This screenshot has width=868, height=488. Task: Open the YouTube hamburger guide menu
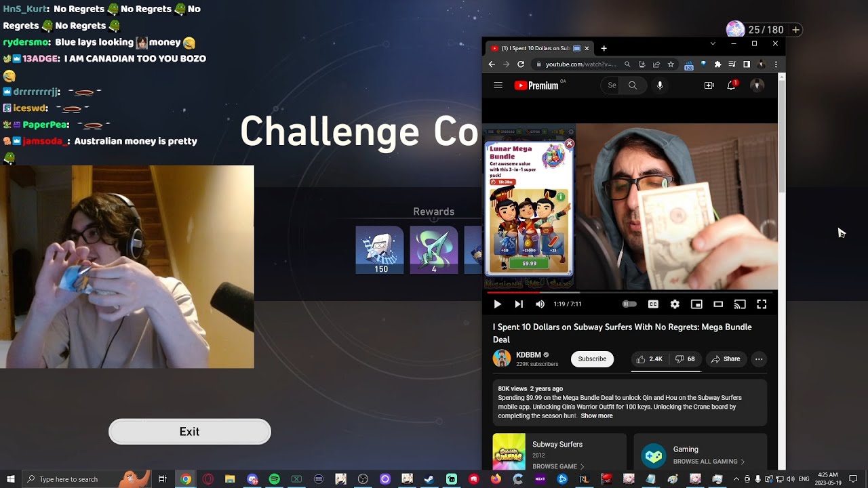click(x=498, y=85)
